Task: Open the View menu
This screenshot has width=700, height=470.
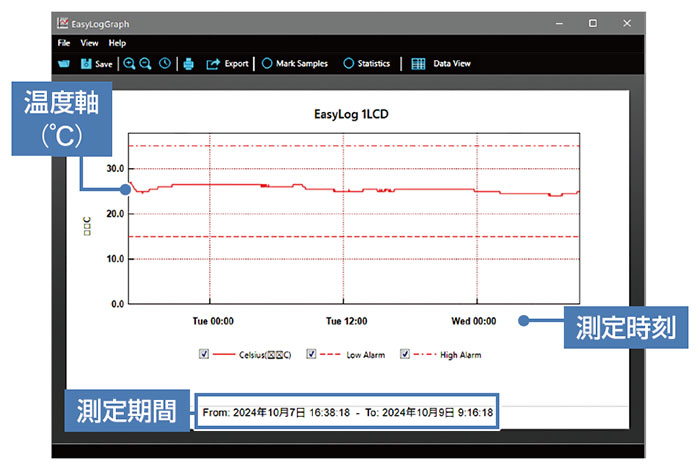Action: coord(89,43)
